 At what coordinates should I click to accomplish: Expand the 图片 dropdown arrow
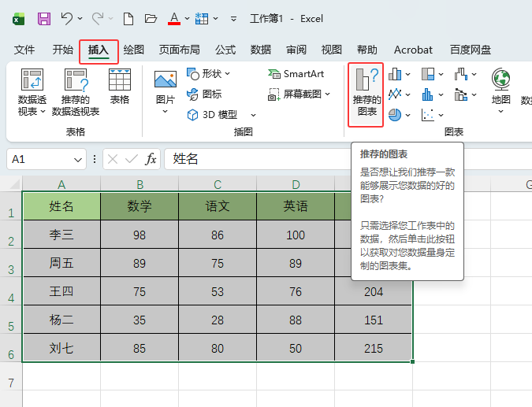click(166, 112)
